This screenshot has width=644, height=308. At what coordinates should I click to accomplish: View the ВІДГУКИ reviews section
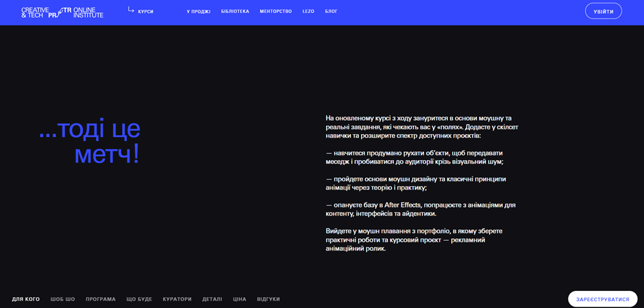click(x=269, y=299)
